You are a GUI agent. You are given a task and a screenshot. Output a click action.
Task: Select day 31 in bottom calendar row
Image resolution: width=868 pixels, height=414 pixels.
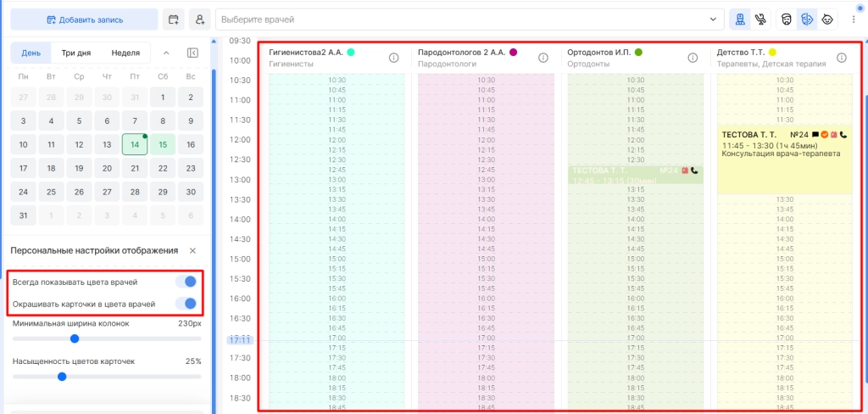pyautogui.click(x=23, y=215)
